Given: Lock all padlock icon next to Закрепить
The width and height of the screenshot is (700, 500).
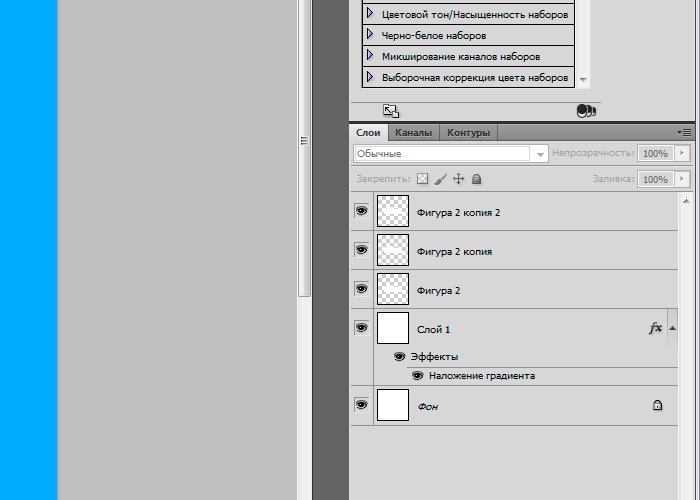Looking at the screenshot, I should 477,179.
